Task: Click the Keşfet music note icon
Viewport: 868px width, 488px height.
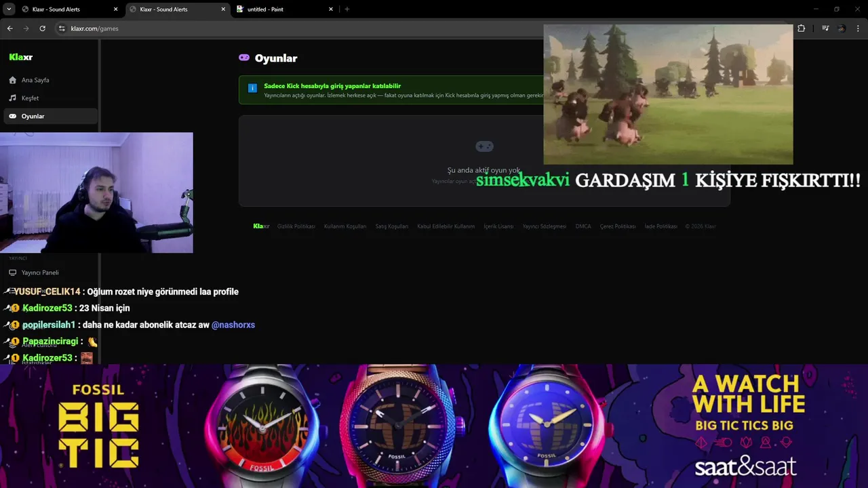Action: pos(12,98)
